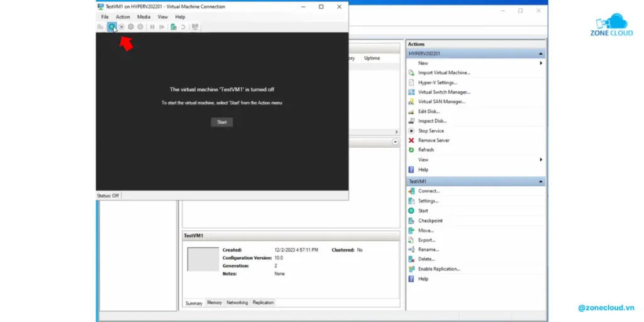The image size is (644, 322).
Task: Click the server Help icon above TestVM1
Action: [x=411, y=170]
